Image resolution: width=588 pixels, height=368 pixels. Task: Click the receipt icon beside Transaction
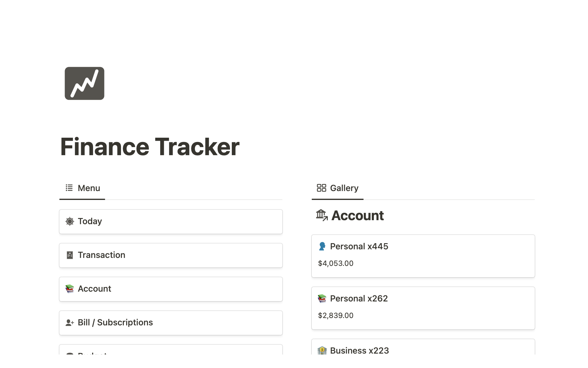[x=70, y=255]
